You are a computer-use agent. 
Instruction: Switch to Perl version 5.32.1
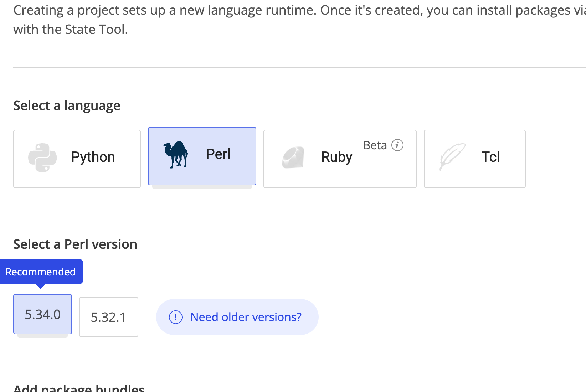108,317
